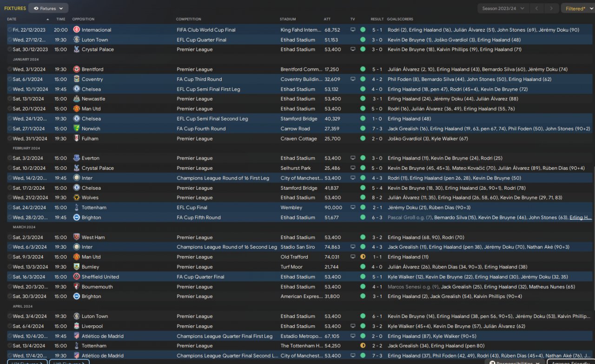Screen dimensions: 595x364
Task: Click the Internacional club badge
Action: point(77,30)
